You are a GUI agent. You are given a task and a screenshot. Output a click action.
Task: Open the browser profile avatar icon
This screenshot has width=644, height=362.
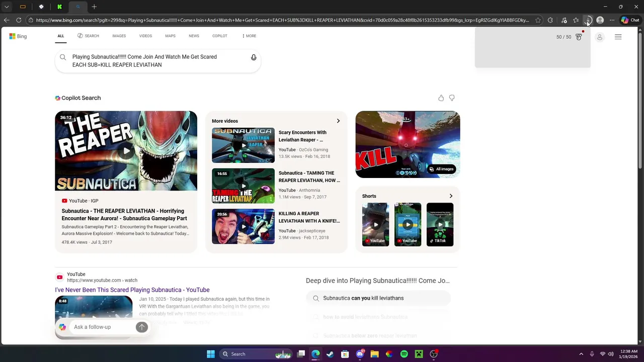coord(600,20)
